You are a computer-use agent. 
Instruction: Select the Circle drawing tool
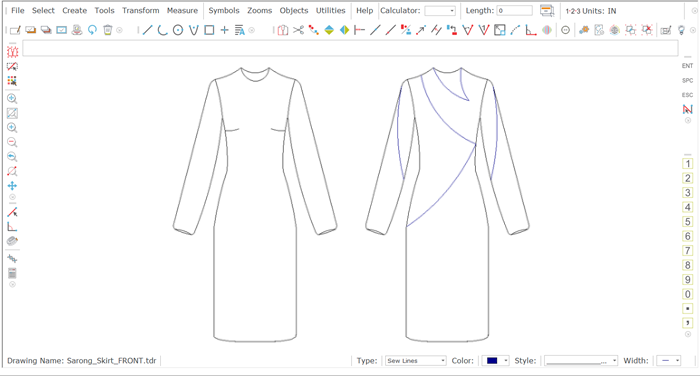coord(178,30)
